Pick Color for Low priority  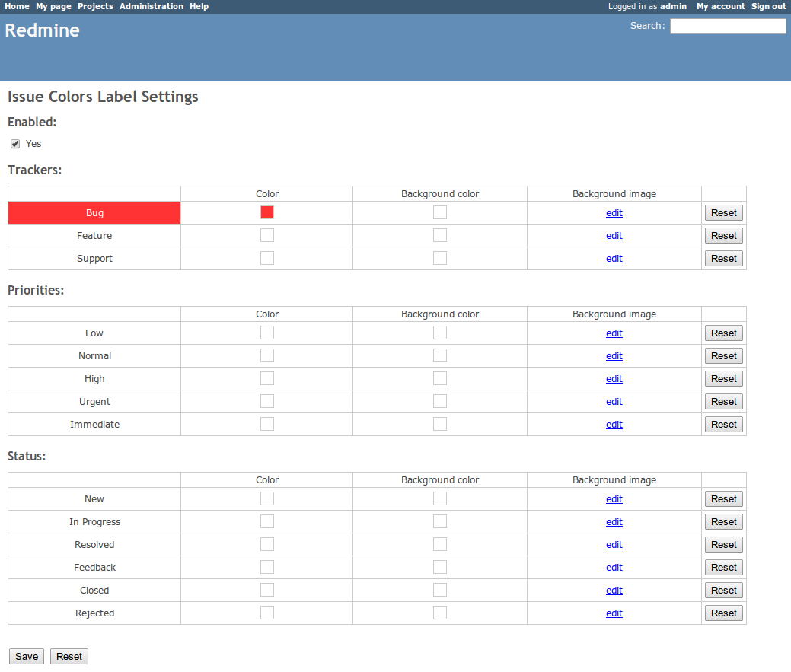pyautogui.click(x=267, y=333)
